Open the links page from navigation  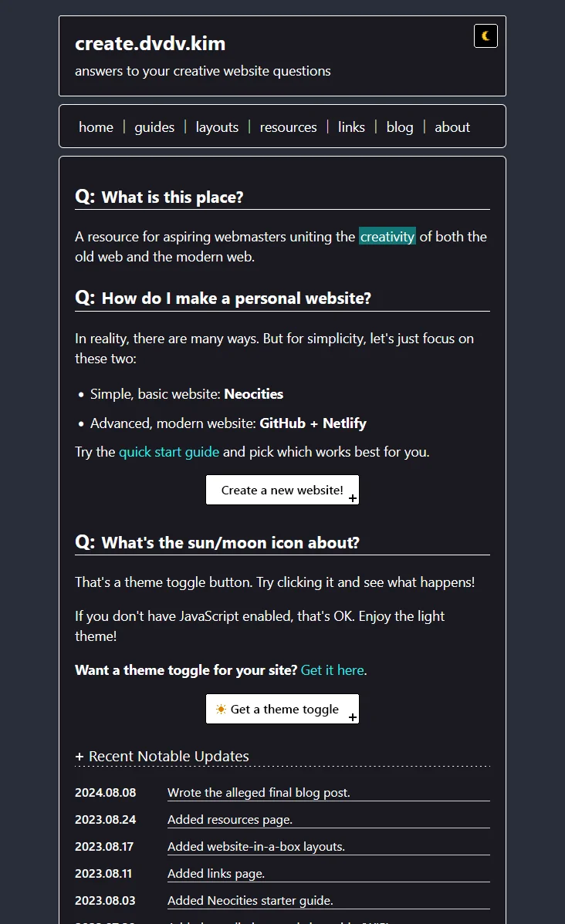pos(351,126)
